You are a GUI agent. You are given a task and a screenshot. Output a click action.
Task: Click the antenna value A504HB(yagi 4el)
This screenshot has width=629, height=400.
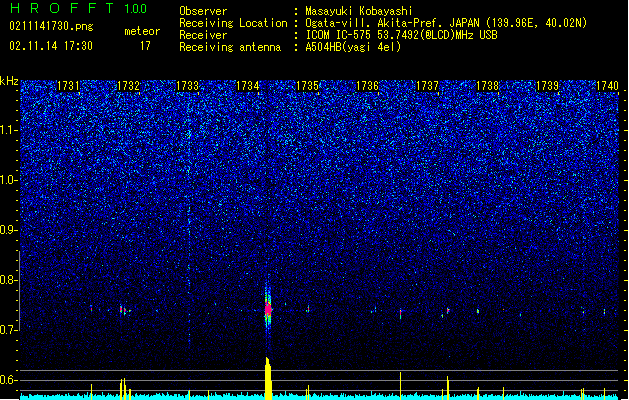(x=353, y=47)
